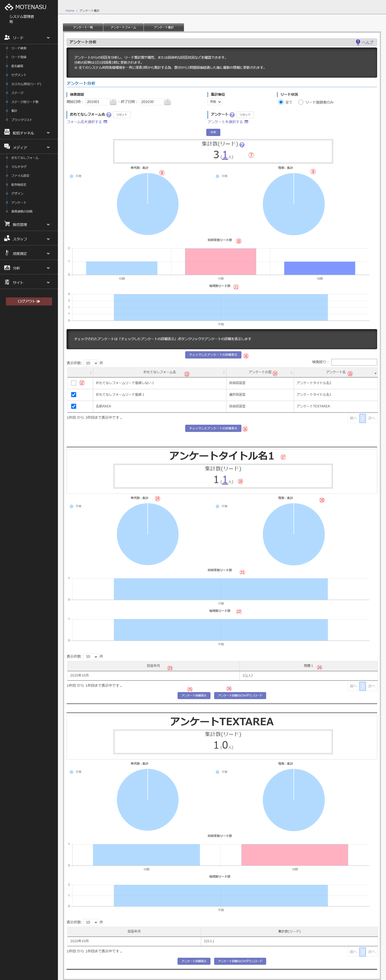Viewport: 386px width, 980px height.
Task: Click the 配信チャネル mail icon
Action: pos(7,132)
